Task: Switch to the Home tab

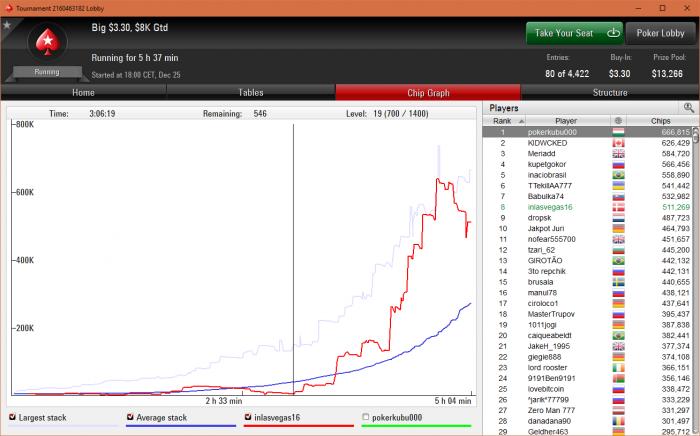Action: pyautogui.click(x=83, y=92)
